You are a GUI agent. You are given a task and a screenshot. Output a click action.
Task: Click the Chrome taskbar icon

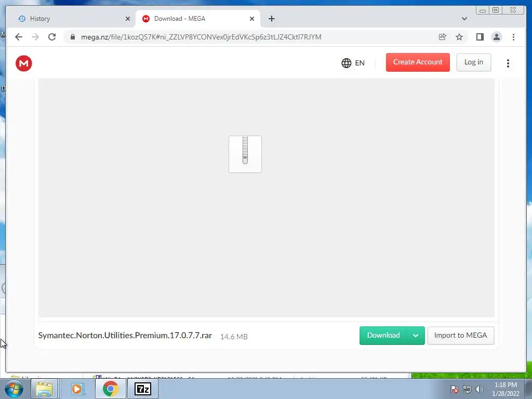110,389
